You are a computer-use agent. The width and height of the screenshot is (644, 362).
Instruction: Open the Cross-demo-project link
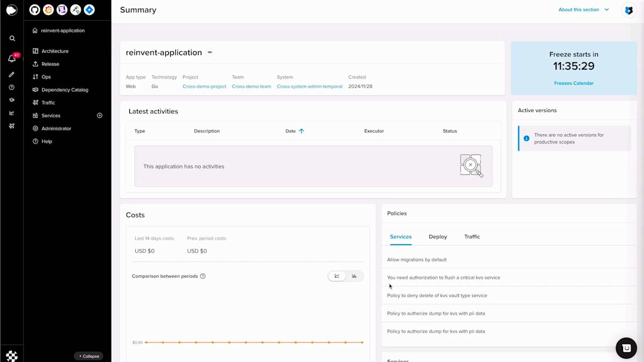204,86
